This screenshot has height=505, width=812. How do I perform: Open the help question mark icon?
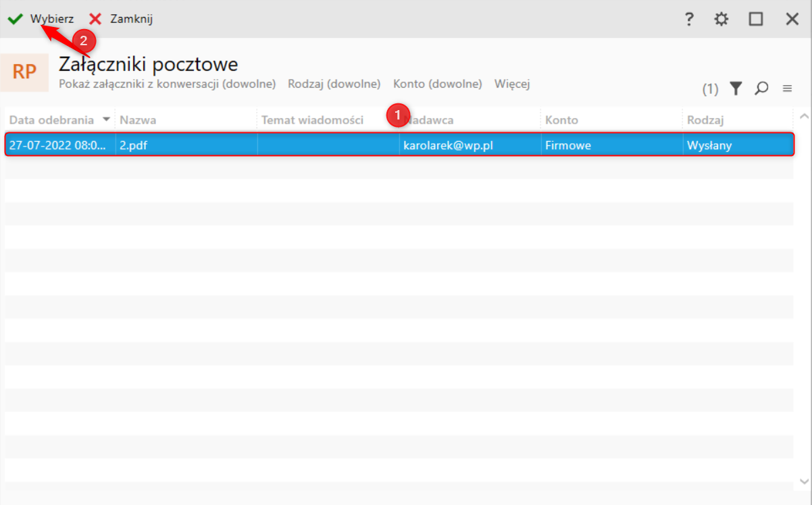[x=689, y=19]
